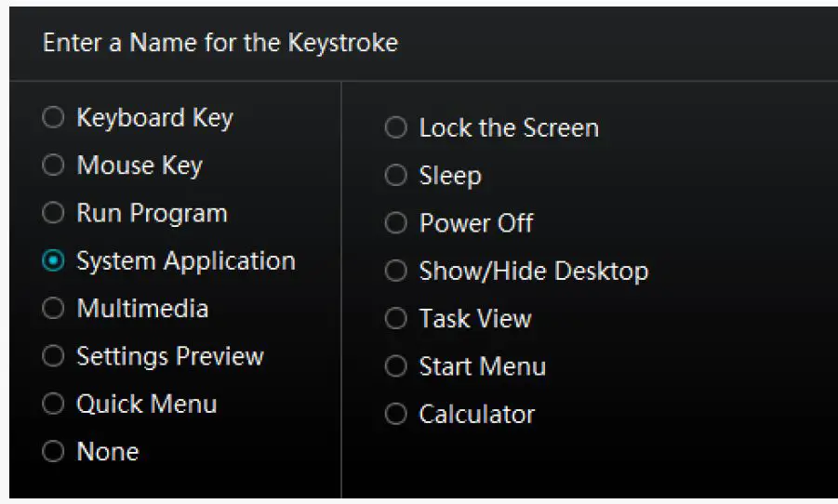Choose the Quick Menu option
838x504 pixels.
[54, 405]
